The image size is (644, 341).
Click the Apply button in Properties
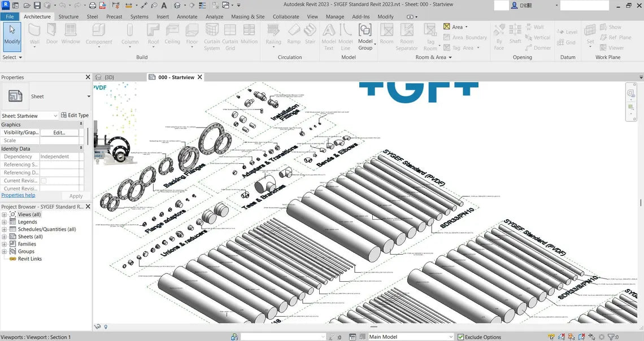tap(76, 196)
